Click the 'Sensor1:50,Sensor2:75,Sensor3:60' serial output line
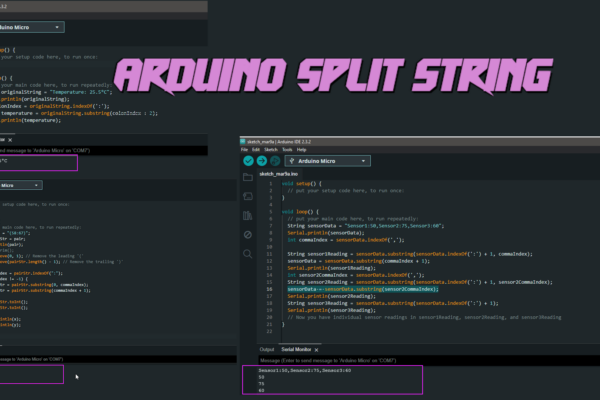 (x=305, y=371)
